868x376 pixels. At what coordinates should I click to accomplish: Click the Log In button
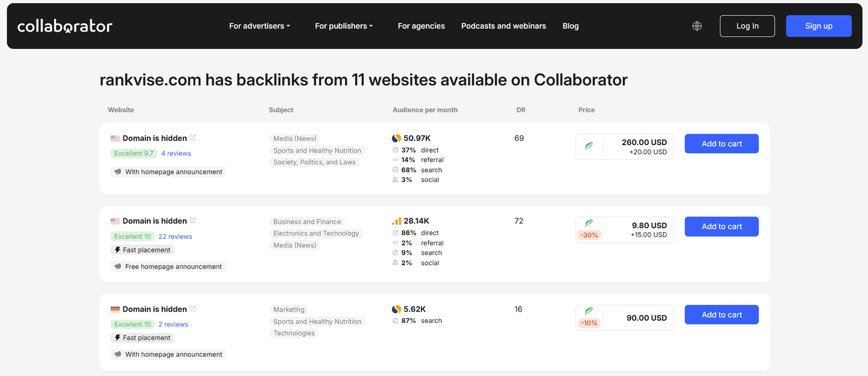pyautogui.click(x=748, y=26)
